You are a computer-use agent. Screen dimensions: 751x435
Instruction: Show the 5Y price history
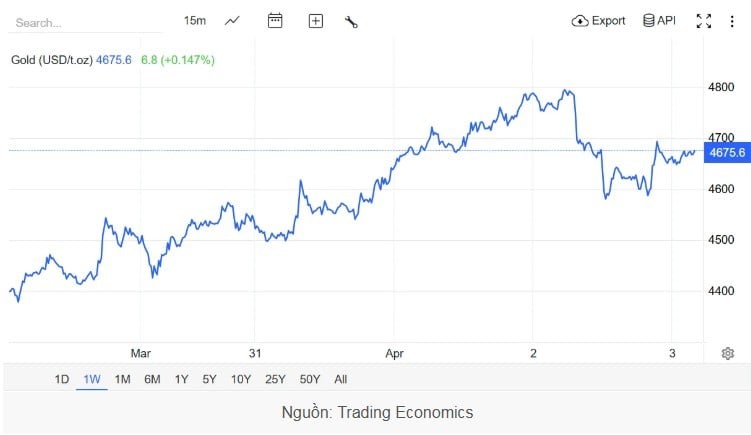point(209,379)
